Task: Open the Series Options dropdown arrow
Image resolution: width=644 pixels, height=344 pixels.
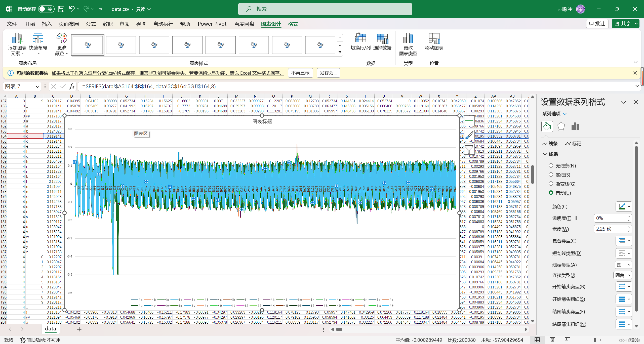Action: point(565,114)
